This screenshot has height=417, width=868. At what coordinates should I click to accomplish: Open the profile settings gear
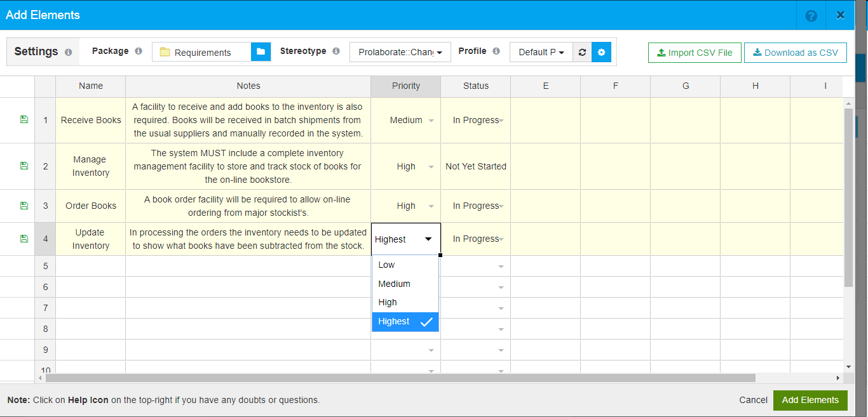601,52
